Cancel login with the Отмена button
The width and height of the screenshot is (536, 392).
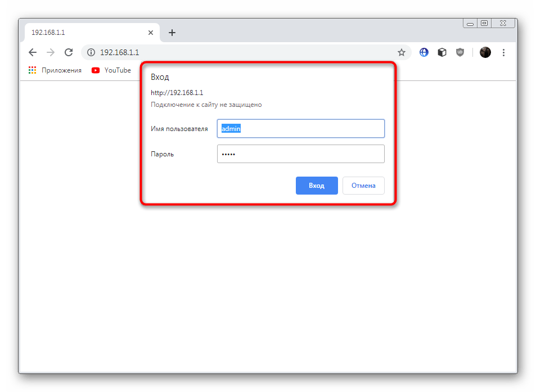click(363, 186)
